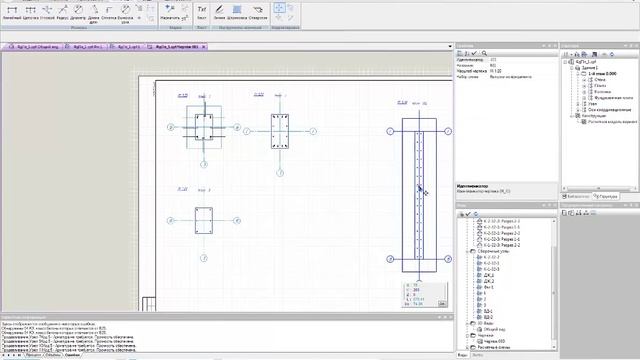Click the structure tree horizontal scrollbar

[600, 189]
